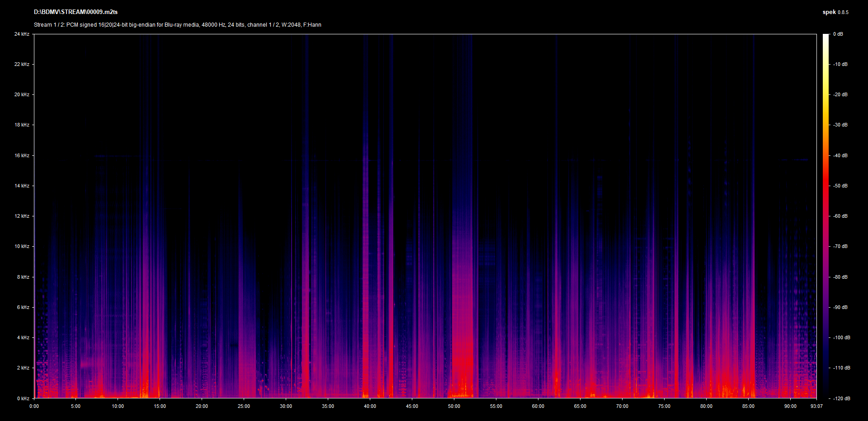The height and width of the screenshot is (421, 868).
Task: Click the 25:00 time axis marker
Action: pyautogui.click(x=244, y=406)
